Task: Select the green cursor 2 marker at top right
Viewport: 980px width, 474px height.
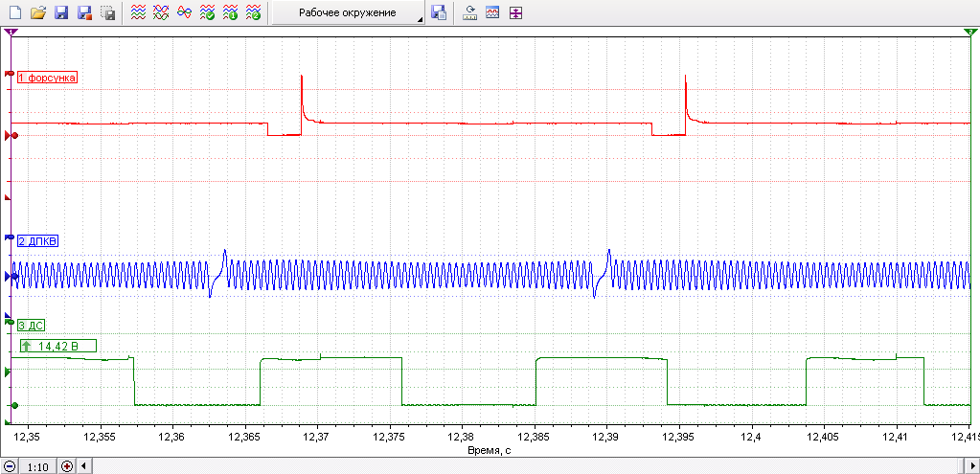Action: coord(969,32)
